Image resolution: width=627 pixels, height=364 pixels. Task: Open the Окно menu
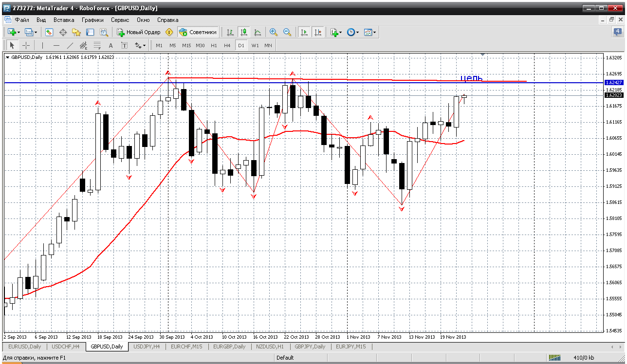click(x=143, y=20)
